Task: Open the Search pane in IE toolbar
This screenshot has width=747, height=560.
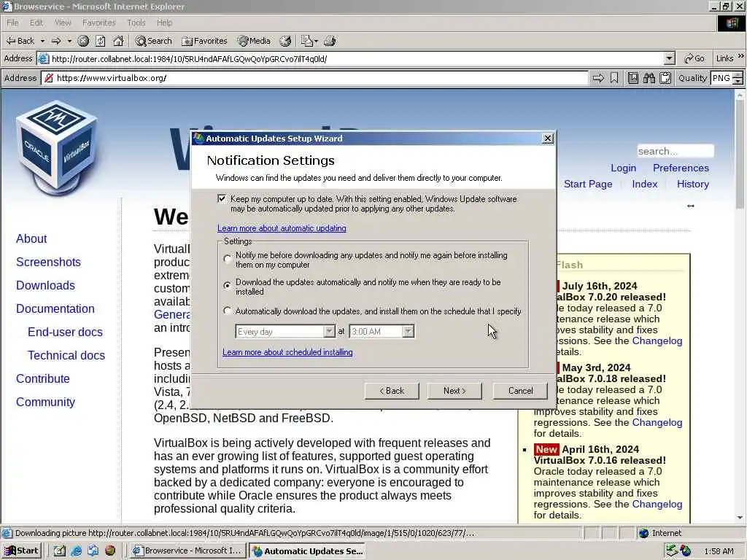Action: [x=153, y=41]
